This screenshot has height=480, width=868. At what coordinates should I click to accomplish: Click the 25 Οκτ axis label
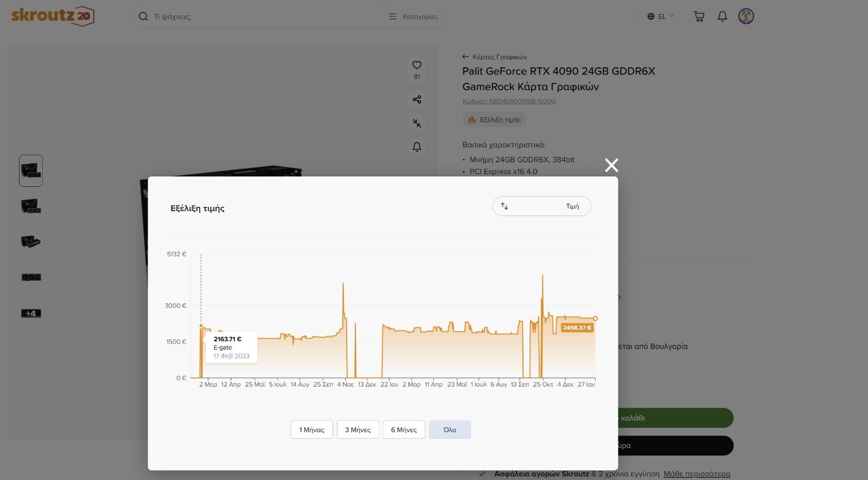[x=543, y=384]
